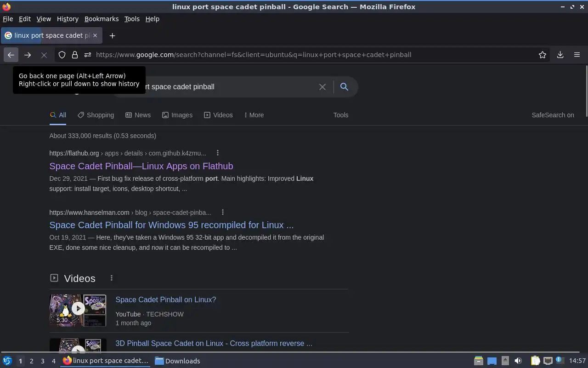The height and width of the screenshot is (368, 588).
Task: Open the system application menu on the taskbar
Action: [7, 361]
